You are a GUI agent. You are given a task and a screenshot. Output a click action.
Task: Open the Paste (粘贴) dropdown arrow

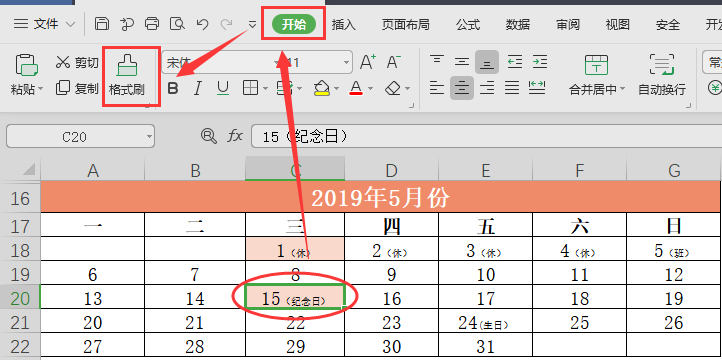point(41,89)
